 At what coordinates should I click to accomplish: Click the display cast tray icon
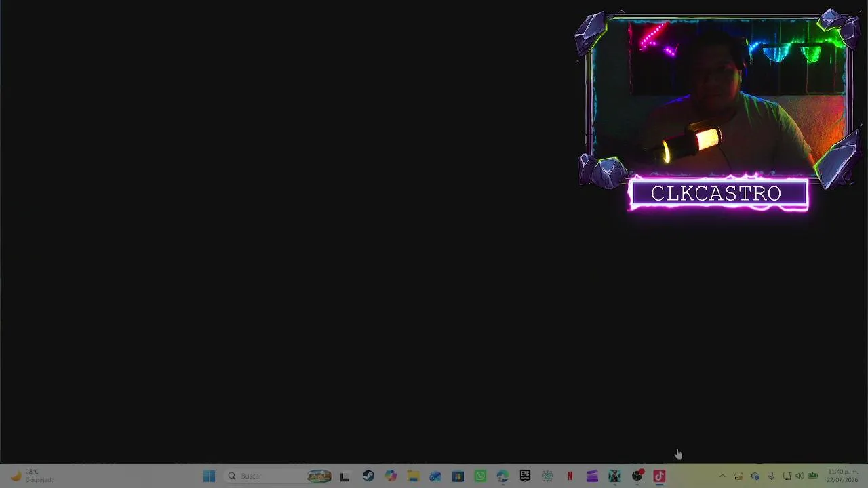787,476
